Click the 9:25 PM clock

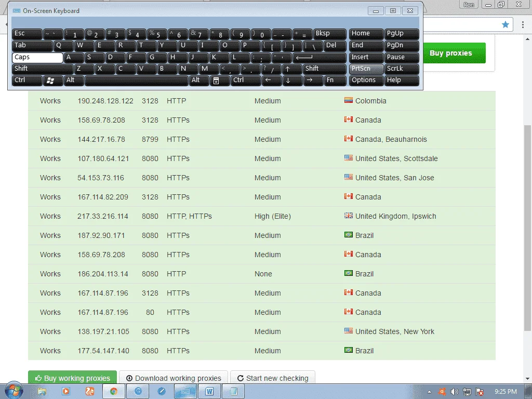point(506,392)
